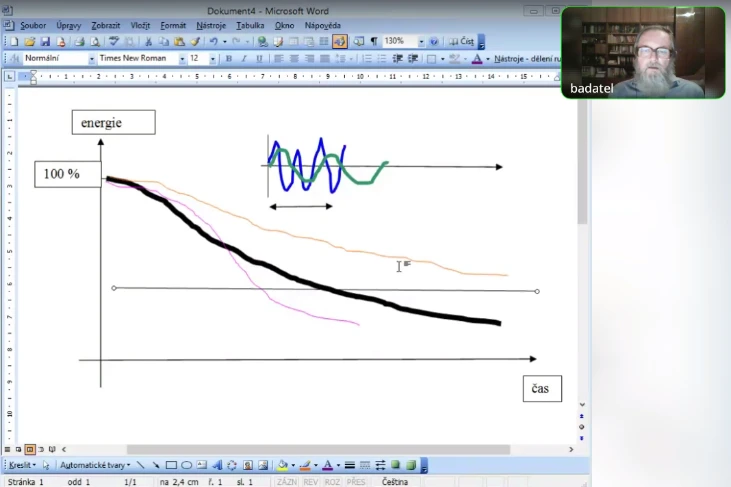Click the Insert WordArt icon

pyautogui.click(x=217, y=465)
